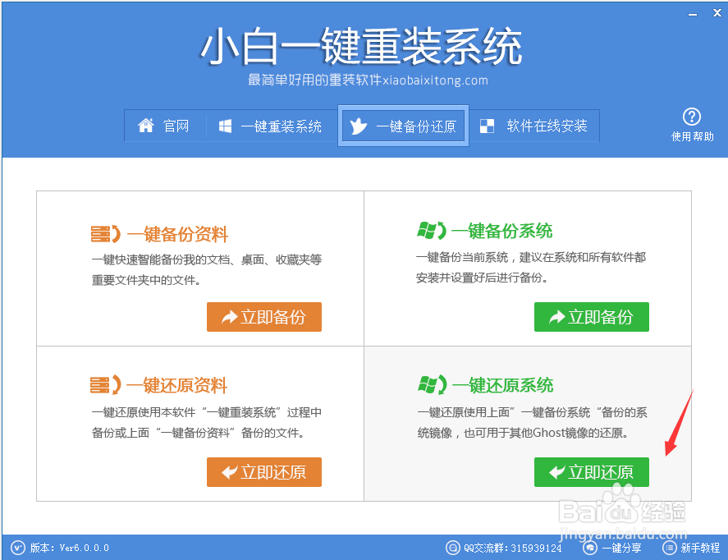Switch to 一键重装系统 tab
This screenshot has width=728, height=560.
tap(271, 126)
